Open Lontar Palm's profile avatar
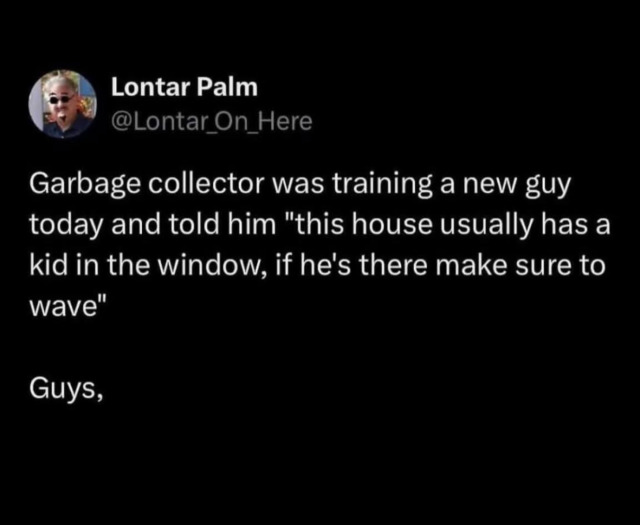The height and width of the screenshot is (525, 640). click(x=62, y=104)
